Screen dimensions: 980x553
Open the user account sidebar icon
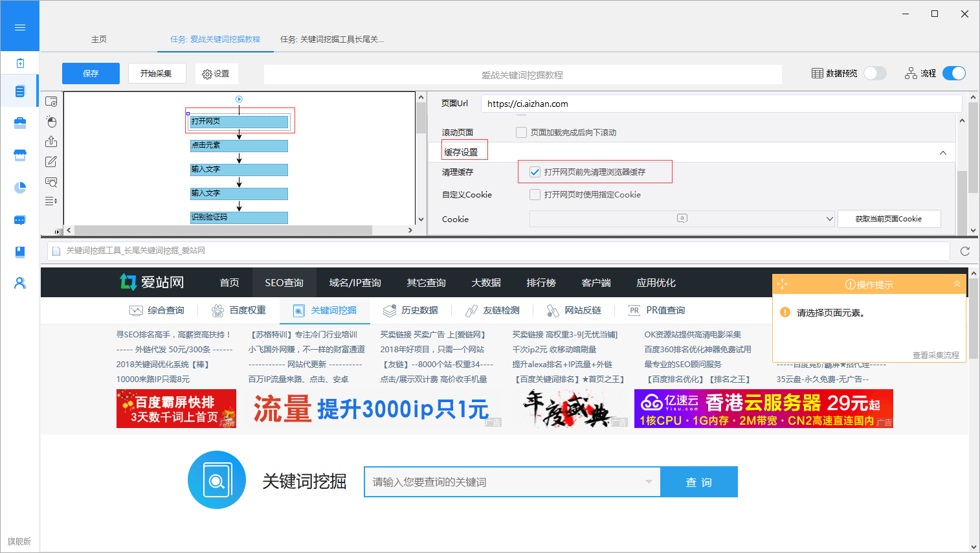click(x=20, y=283)
